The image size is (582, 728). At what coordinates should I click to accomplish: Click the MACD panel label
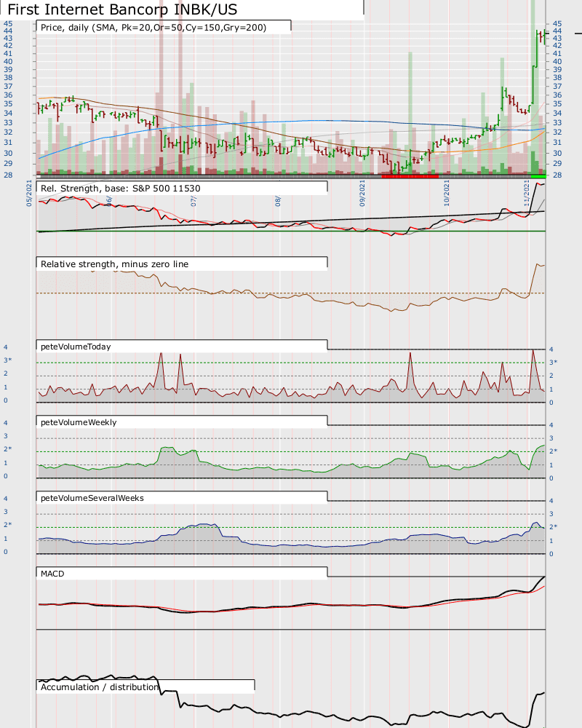52,574
